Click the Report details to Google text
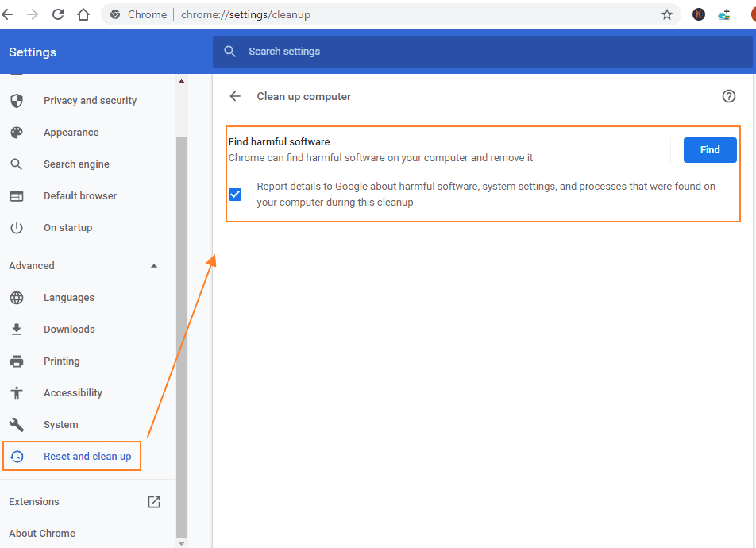 pyautogui.click(x=486, y=194)
